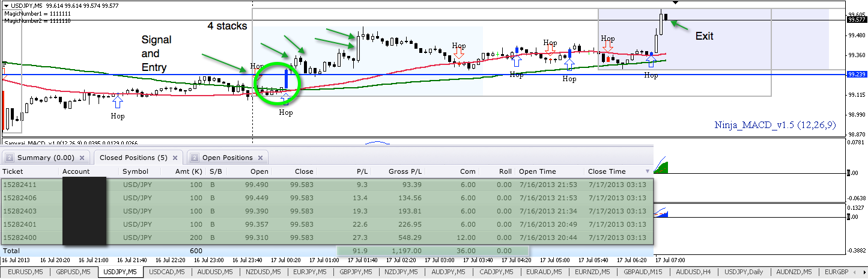The image size is (868, 279).
Task: Switch to GBPUSD,M5 chart tab
Action: coord(73,272)
